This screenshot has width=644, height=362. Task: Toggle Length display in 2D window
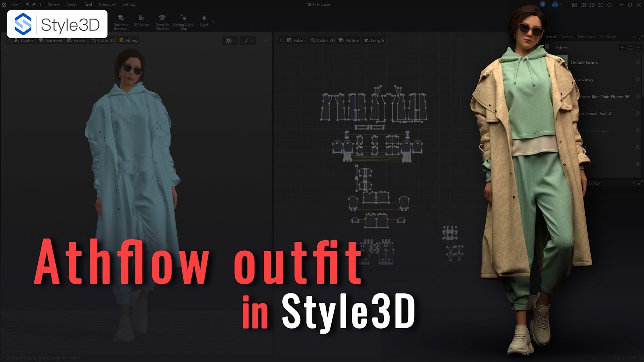(374, 40)
